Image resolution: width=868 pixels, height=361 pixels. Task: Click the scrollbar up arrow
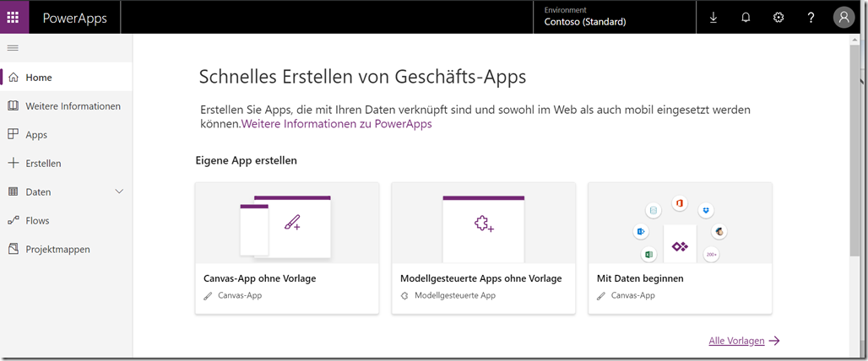[x=854, y=39]
